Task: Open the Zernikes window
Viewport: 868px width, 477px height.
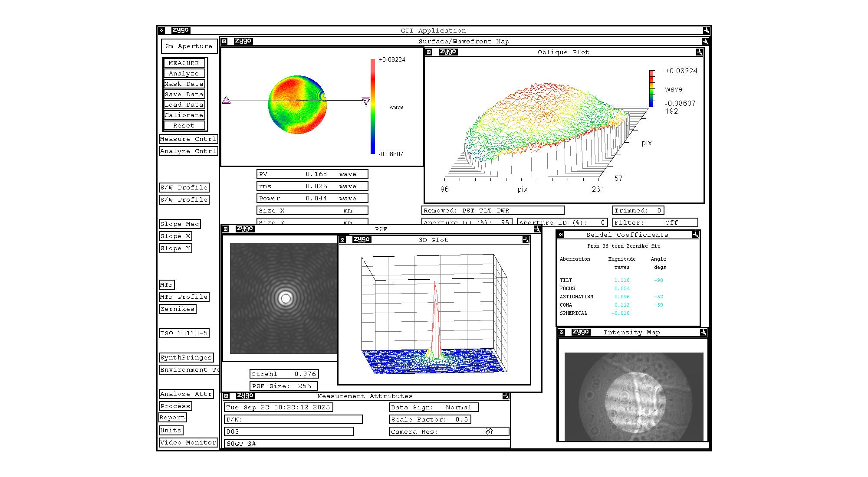Action: click(x=177, y=309)
